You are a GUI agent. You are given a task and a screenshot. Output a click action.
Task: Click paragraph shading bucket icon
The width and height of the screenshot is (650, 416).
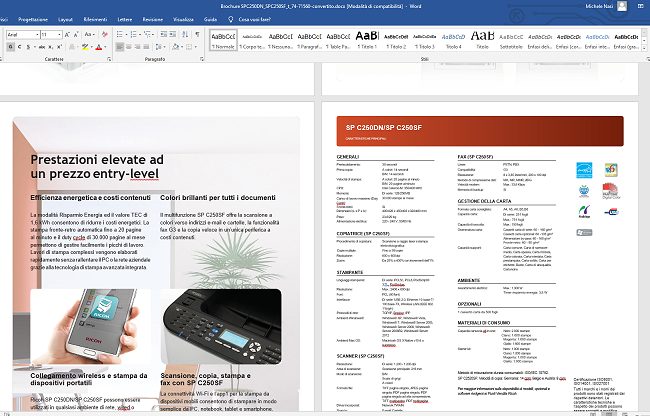(x=176, y=47)
